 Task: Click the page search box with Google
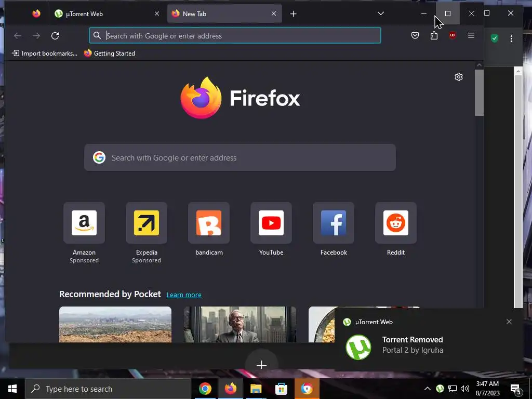point(240,157)
